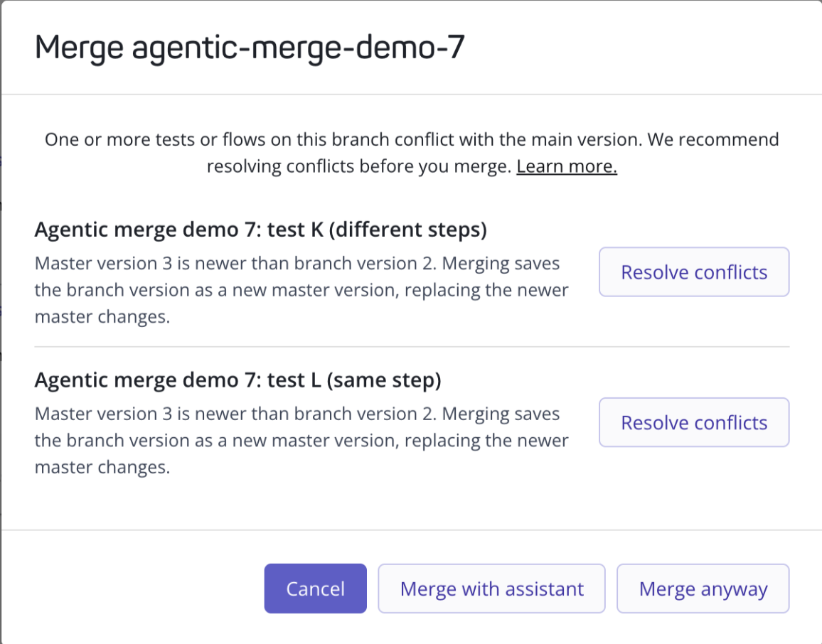Open the Learn more link
Screen dimensions: 822x644
[x=566, y=166]
